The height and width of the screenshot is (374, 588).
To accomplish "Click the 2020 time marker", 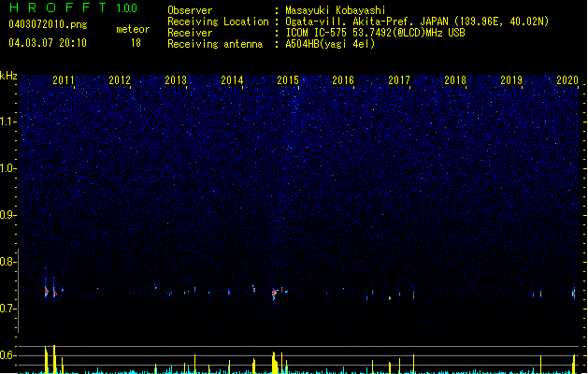I will coord(567,80).
